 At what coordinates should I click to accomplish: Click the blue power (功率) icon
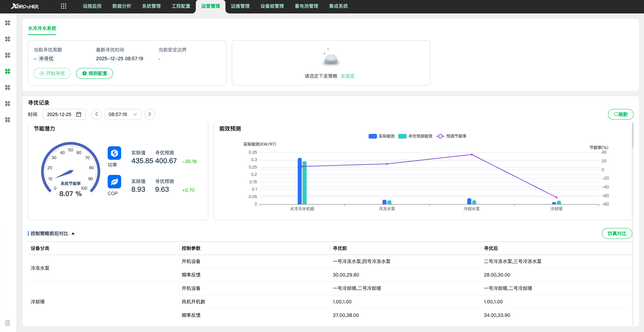pyautogui.click(x=114, y=153)
